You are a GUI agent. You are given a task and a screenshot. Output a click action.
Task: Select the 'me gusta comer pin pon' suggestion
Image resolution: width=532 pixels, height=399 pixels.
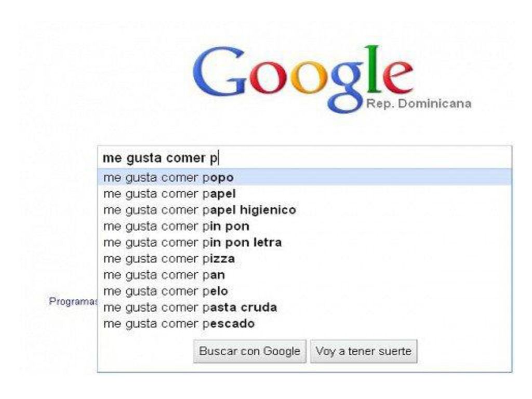304,227
